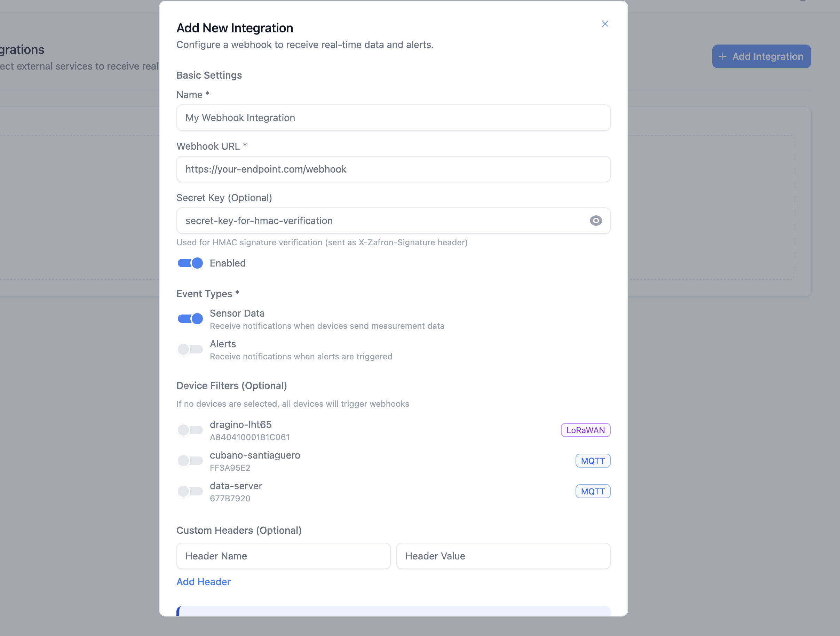Click the MQTT badge beside data-server
The height and width of the screenshot is (636, 840).
point(592,491)
